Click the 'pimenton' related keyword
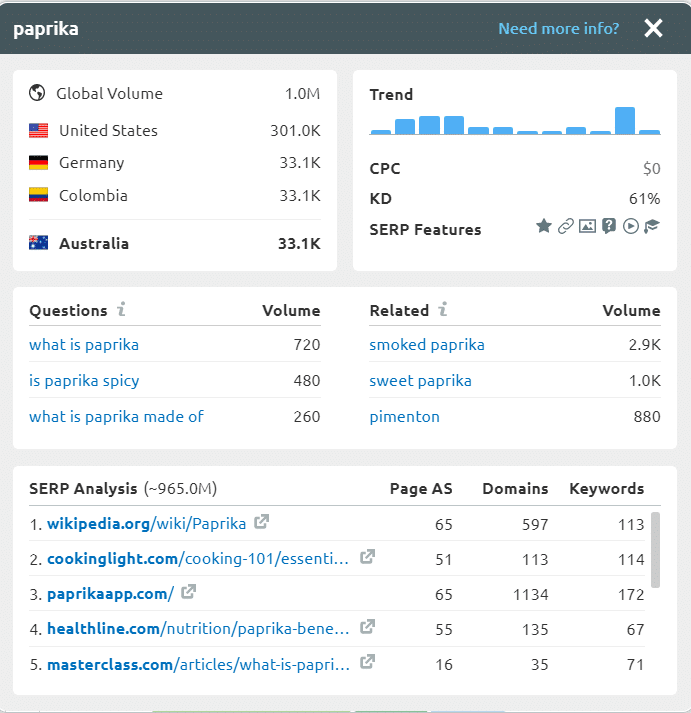Screen dimensions: 691x713 [404, 416]
